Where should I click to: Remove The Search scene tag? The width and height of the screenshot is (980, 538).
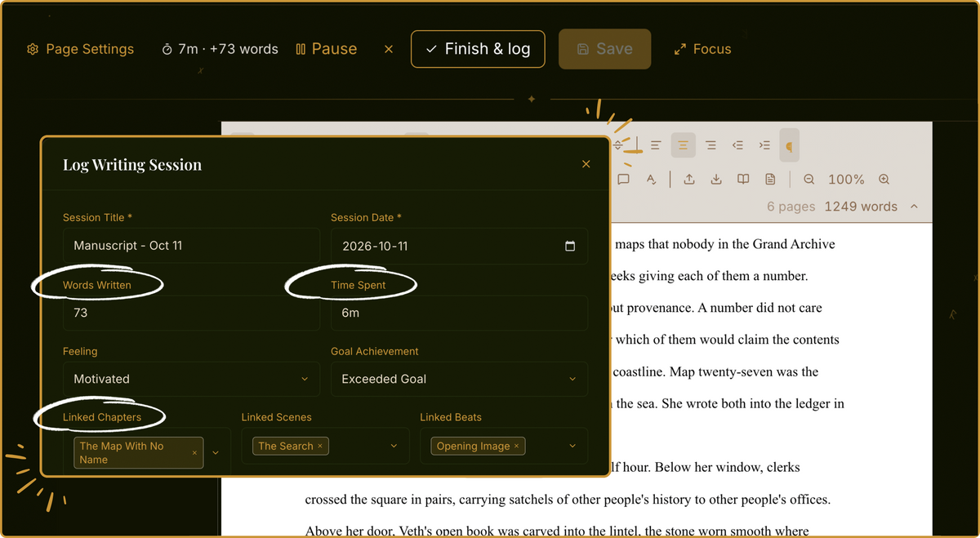click(x=320, y=446)
